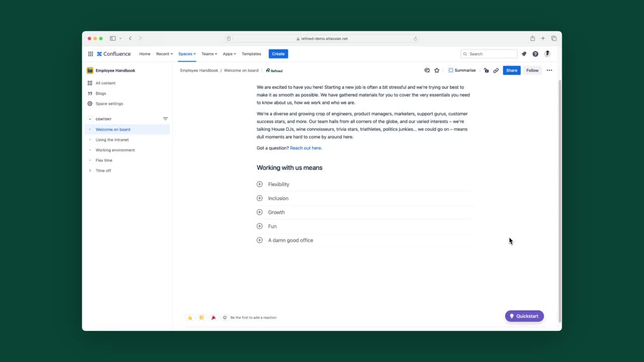Click the comment icon on the page header
Screen dimensions: 644x362
(x=427, y=70)
